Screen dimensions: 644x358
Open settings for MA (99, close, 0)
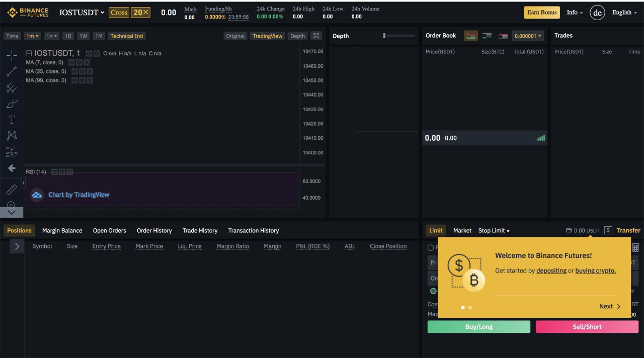pyautogui.click(x=82, y=80)
